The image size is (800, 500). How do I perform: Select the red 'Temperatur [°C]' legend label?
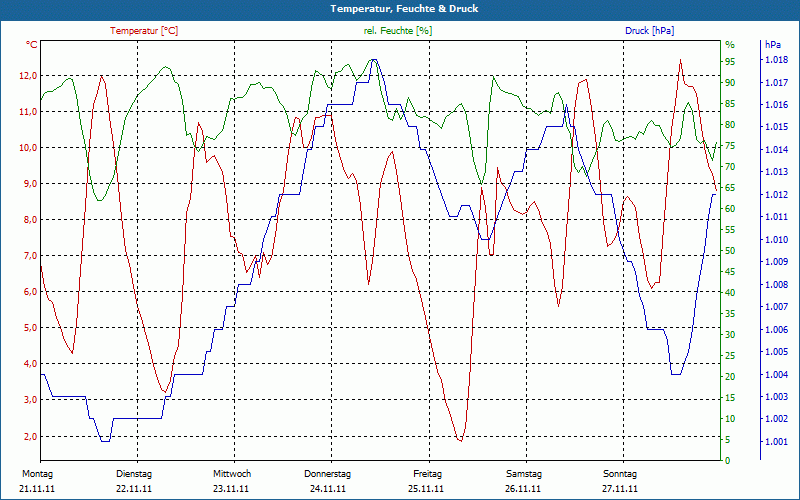(144, 31)
